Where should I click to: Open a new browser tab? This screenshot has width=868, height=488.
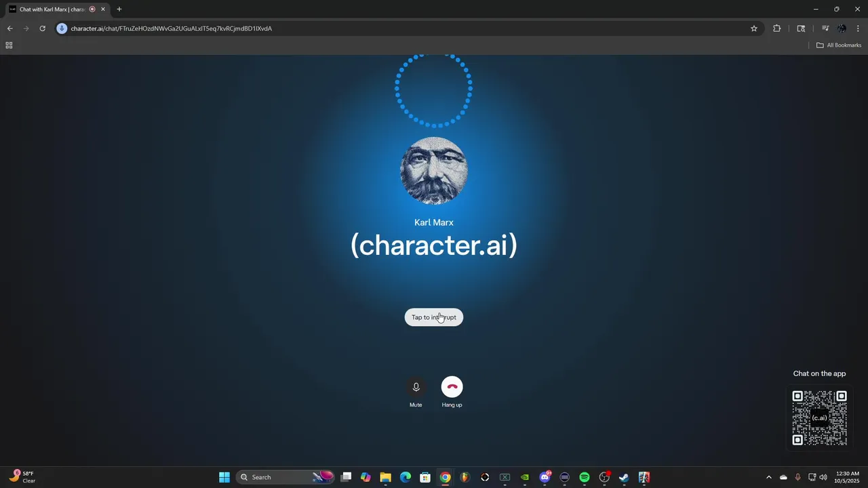119,9
